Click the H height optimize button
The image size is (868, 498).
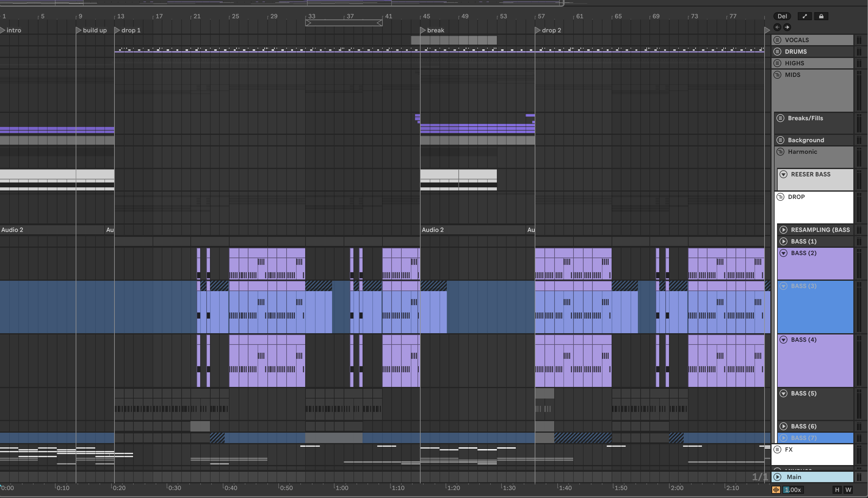tap(837, 490)
